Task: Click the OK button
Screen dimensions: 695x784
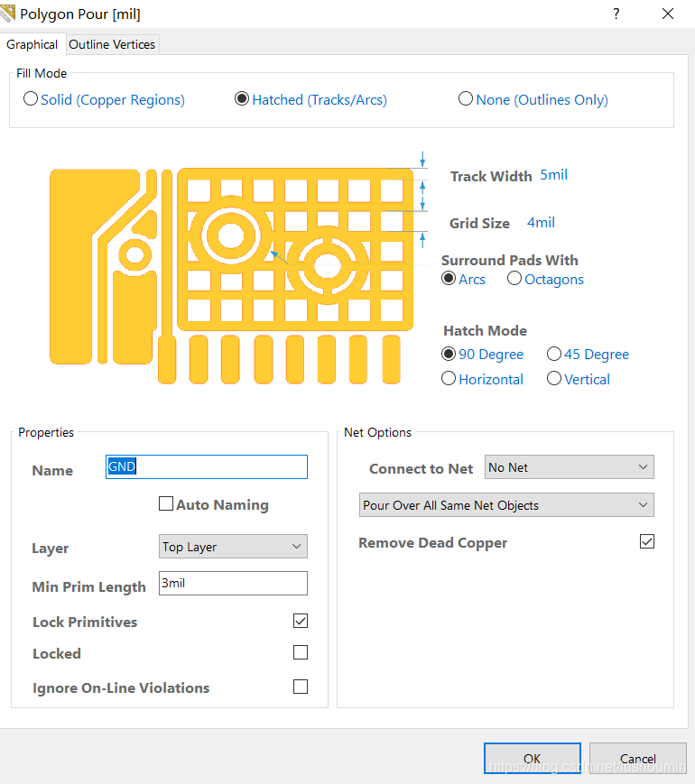Action: (532, 758)
